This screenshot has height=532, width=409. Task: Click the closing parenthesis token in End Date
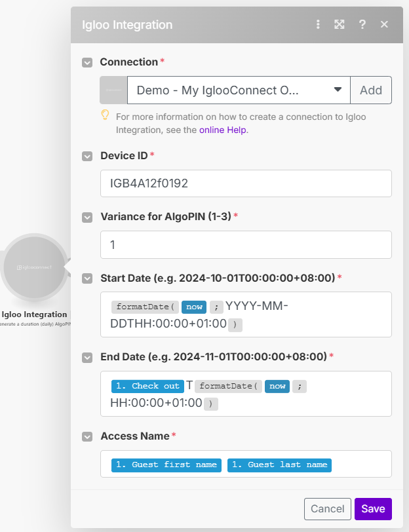pos(211,404)
